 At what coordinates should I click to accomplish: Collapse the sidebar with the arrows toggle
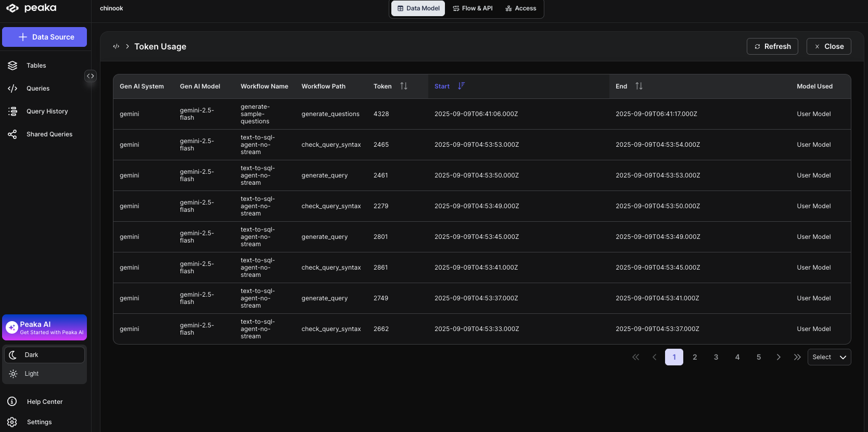[x=91, y=76]
